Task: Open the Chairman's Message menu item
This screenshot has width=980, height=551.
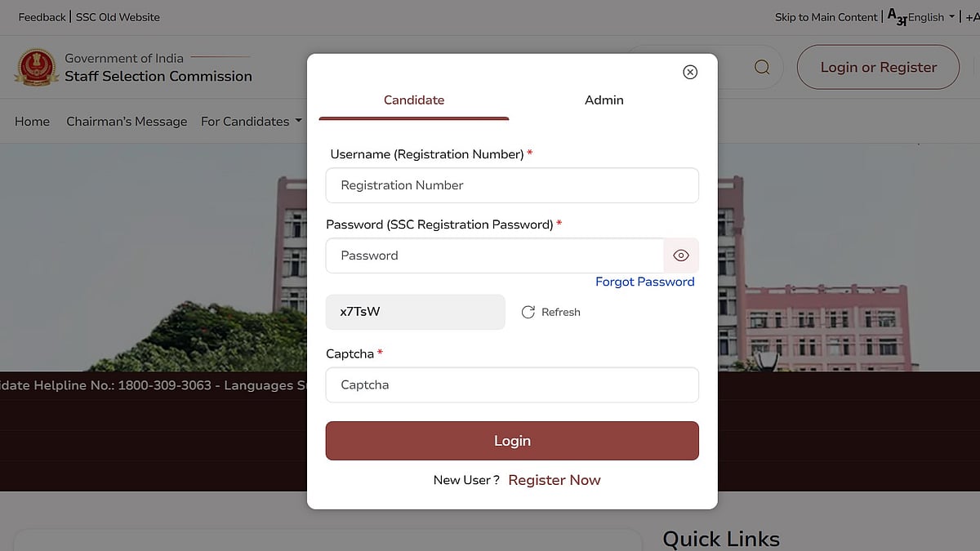Action: pyautogui.click(x=127, y=122)
